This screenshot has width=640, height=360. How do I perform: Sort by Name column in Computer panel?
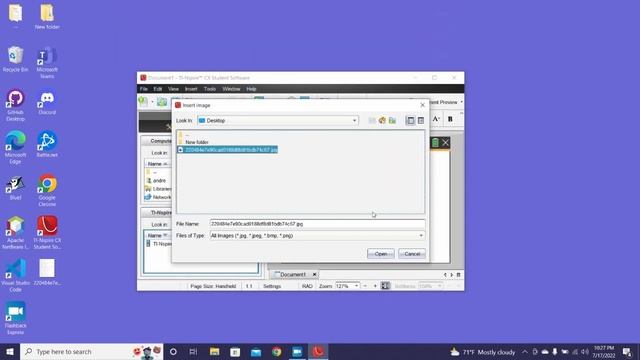pyautogui.click(x=158, y=164)
